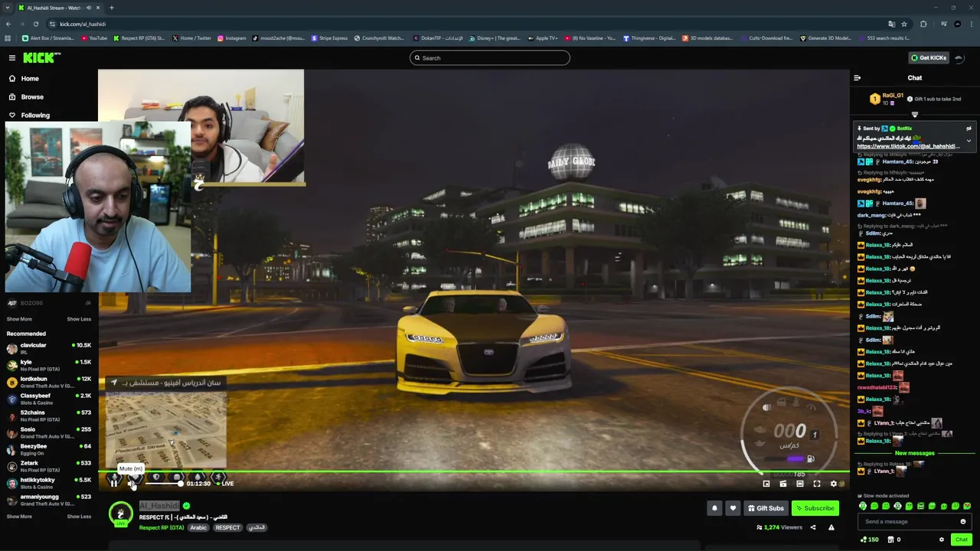This screenshot has height=551, width=980.
Task: Select the RESPECT tag under the title
Action: coord(227,527)
